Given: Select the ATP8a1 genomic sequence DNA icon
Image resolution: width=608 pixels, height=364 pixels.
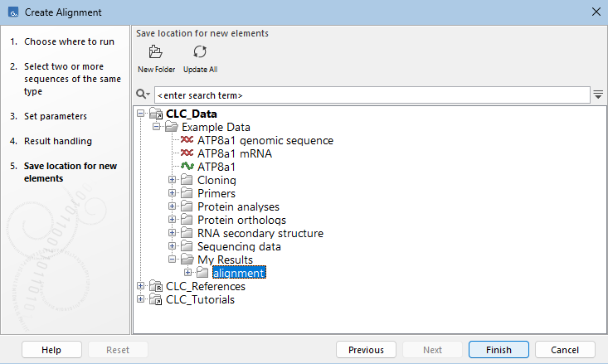Looking at the screenshot, I should coord(187,141).
